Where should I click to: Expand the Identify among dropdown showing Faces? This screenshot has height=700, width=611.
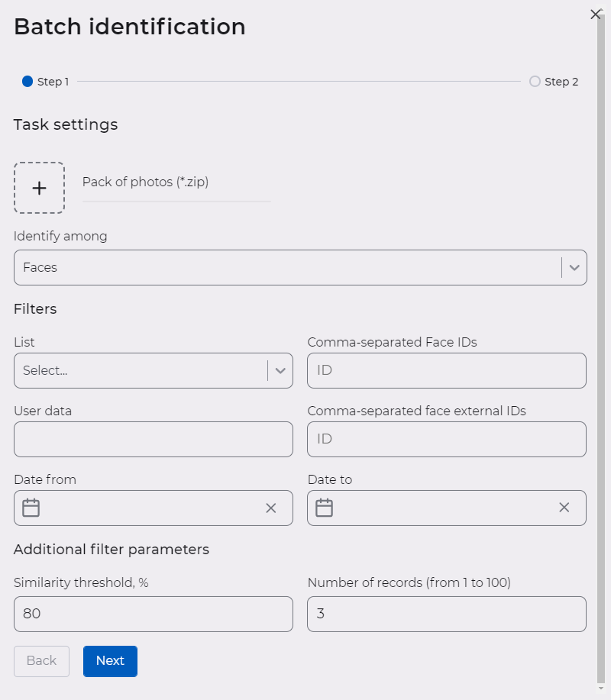[574, 267]
